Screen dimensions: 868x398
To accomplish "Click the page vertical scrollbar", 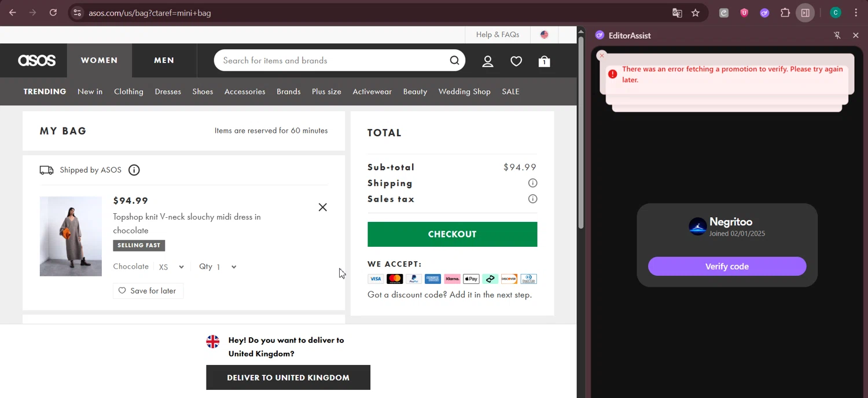I will [x=581, y=133].
